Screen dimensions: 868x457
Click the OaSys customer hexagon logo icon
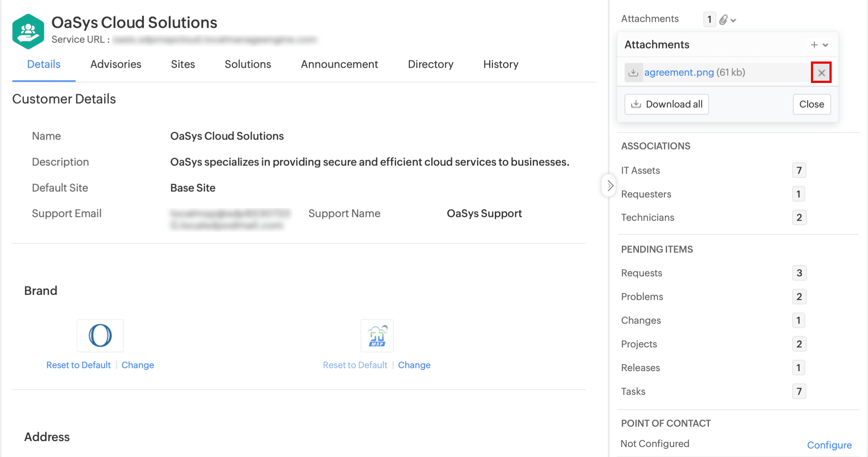pos(28,31)
